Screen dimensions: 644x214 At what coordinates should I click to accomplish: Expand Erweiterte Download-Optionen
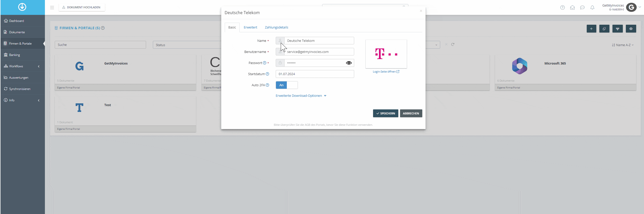coord(301,96)
